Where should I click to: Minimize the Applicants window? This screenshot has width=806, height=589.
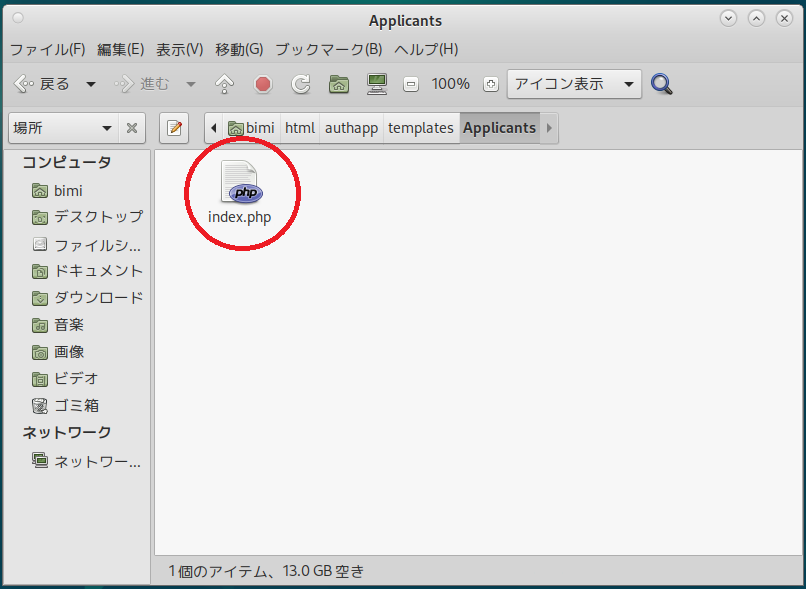[x=728, y=19]
